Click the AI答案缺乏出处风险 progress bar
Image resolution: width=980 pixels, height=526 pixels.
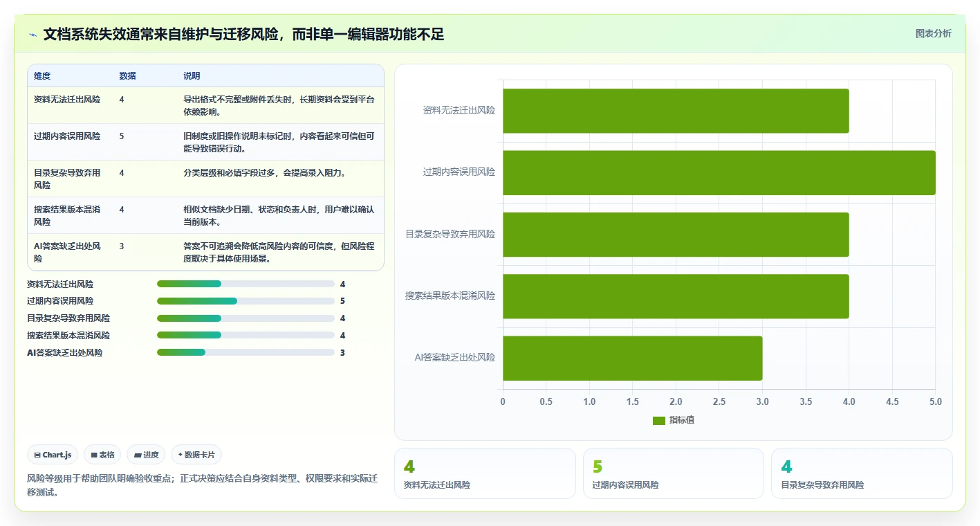tap(246, 352)
